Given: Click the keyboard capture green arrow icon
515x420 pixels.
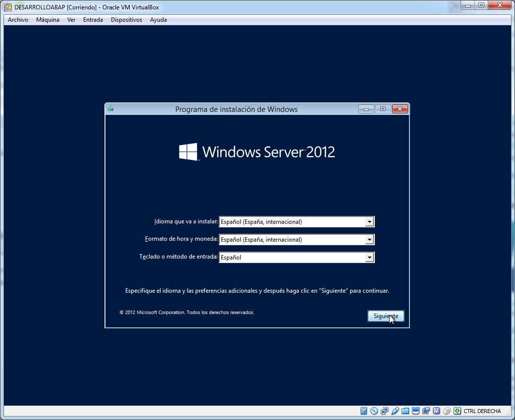Looking at the screenshot, I should pos(457,411).
